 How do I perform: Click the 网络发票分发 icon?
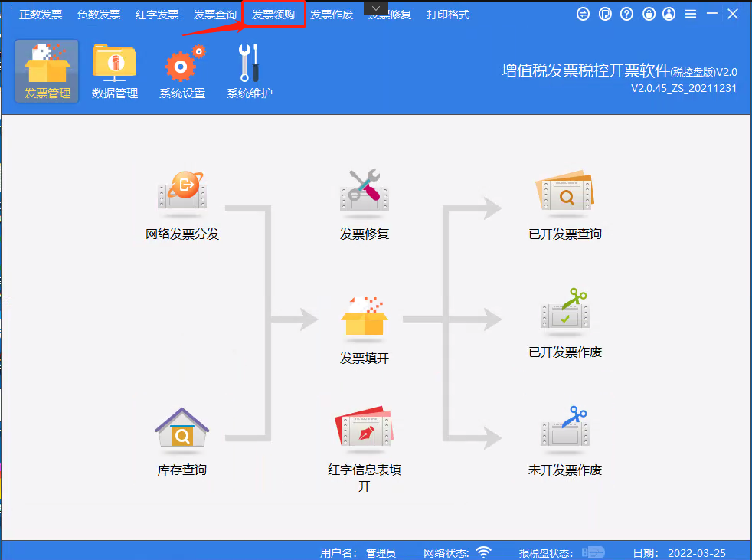[182, 190]
